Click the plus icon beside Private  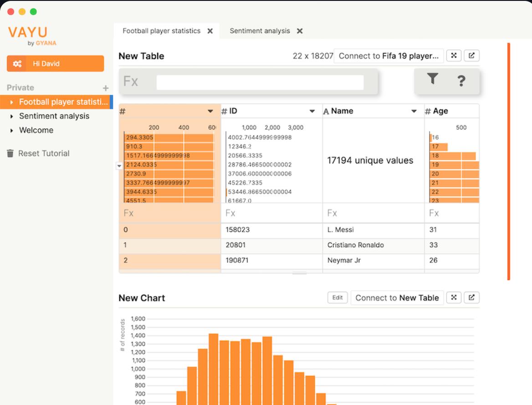(x=106, y=88)
